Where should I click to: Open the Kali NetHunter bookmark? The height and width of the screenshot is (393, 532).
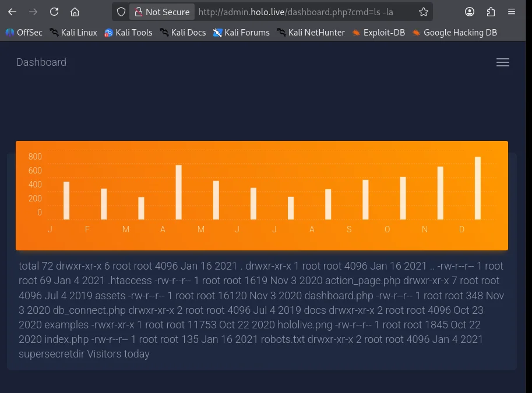(311, 33)
